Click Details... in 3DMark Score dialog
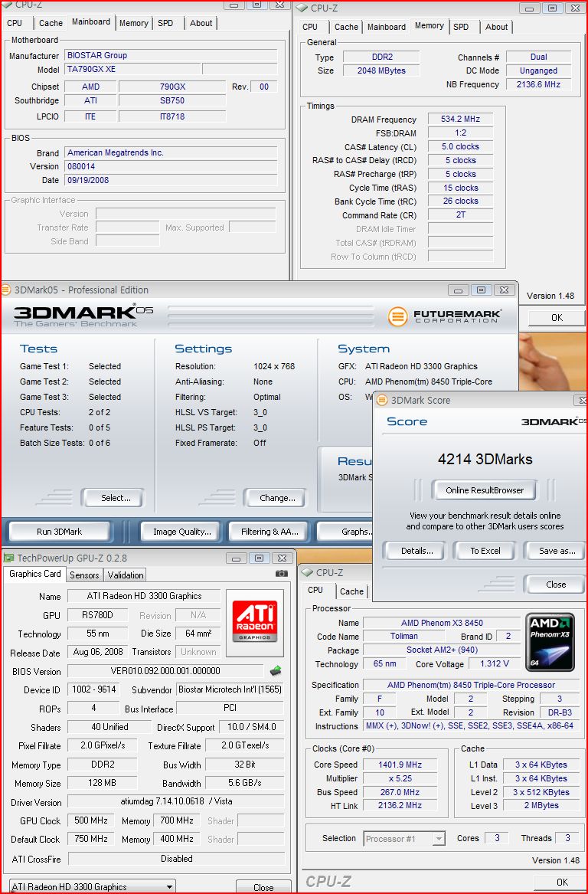Viewport: 588px width, 894px height. 416,551
